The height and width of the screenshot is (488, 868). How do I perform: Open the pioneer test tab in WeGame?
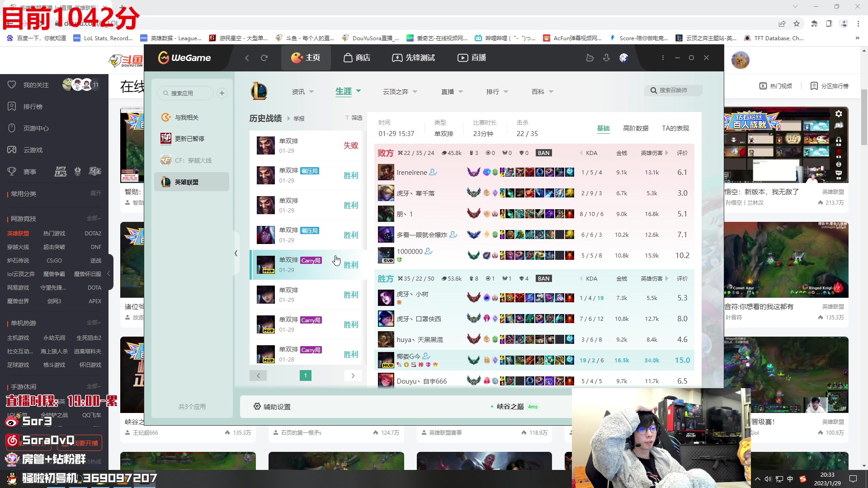(x=413, y=58)
